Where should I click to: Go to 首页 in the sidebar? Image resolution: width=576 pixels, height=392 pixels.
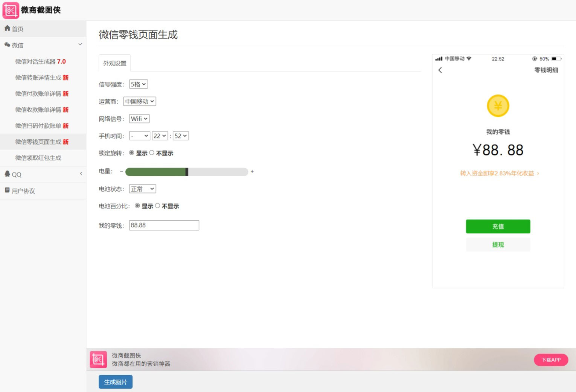pyautogui.click(x=43, y=29)
